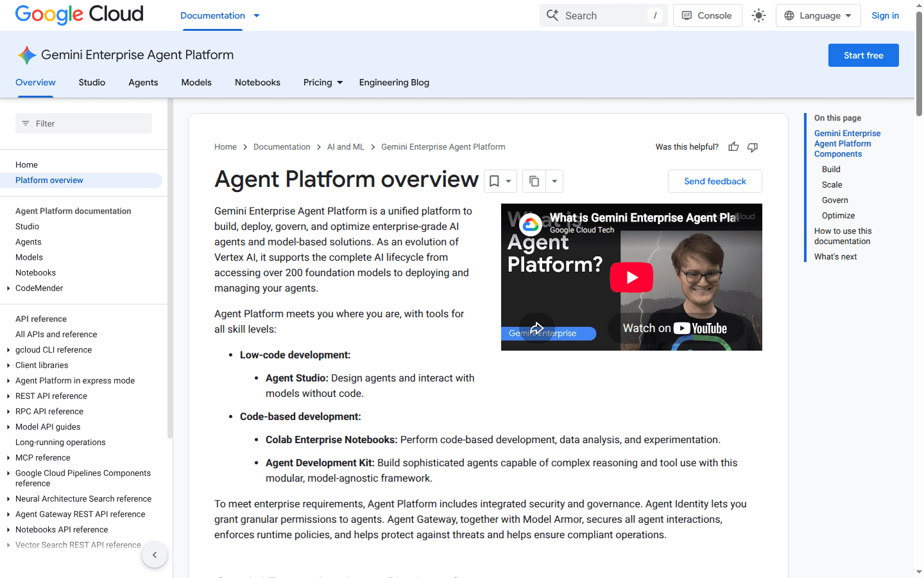
Task: Expand Agent Platform in express mode
Action: 8,381
